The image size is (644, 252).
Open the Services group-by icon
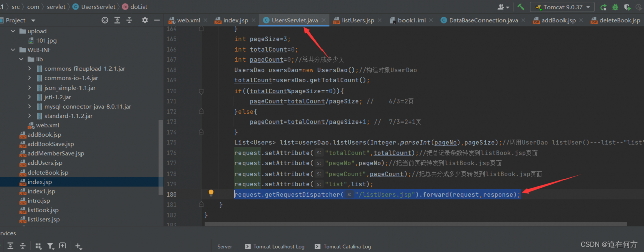click(39, 246)
